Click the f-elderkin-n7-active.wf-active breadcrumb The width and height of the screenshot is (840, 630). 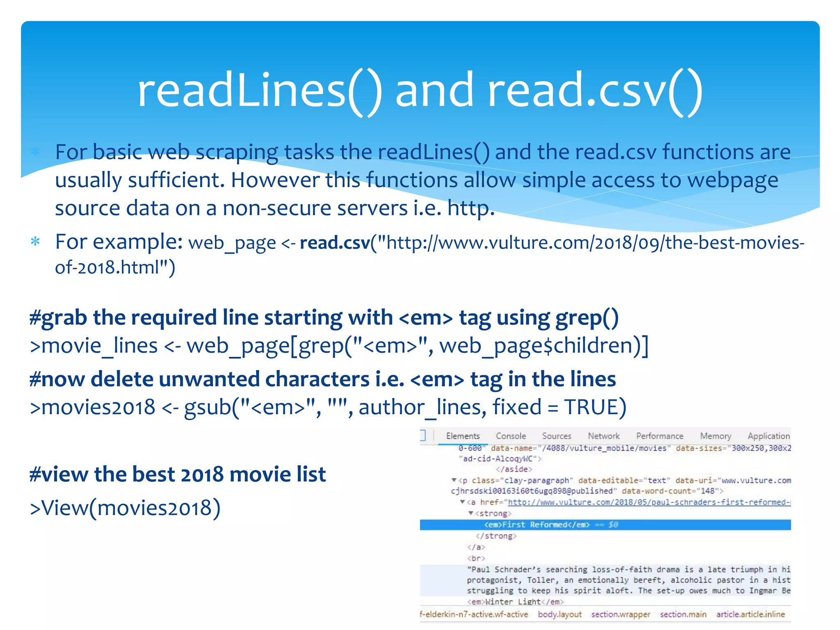[474, 614]
